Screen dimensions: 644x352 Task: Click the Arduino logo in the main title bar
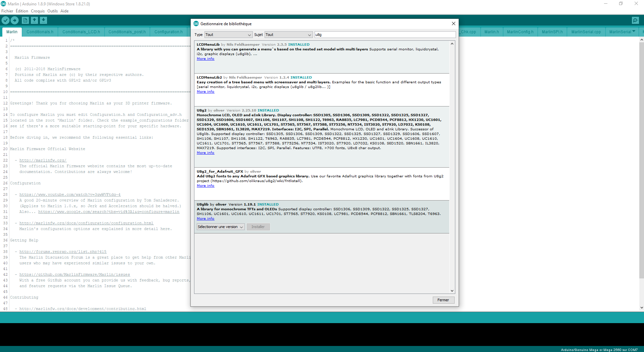pyautogui.click(x=3, y=4)
